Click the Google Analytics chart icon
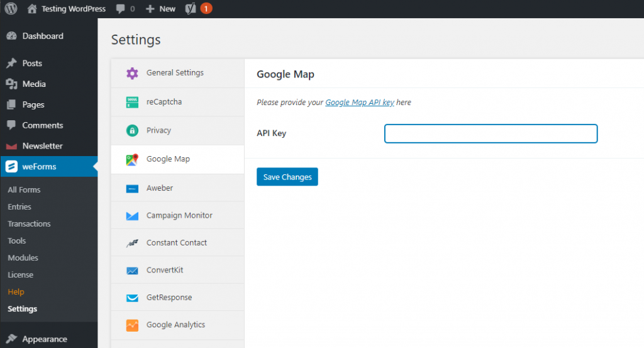The image size is (644, 348). point(132,325)
